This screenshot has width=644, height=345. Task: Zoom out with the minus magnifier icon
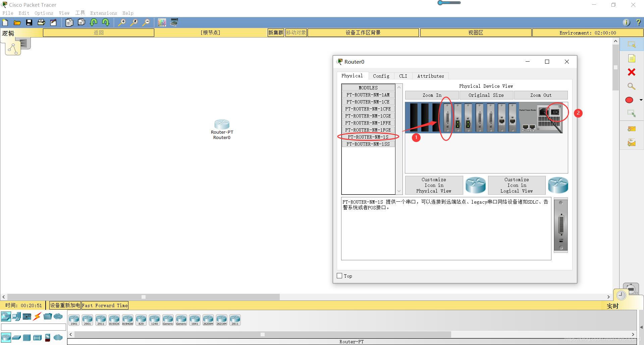(146, 22)
